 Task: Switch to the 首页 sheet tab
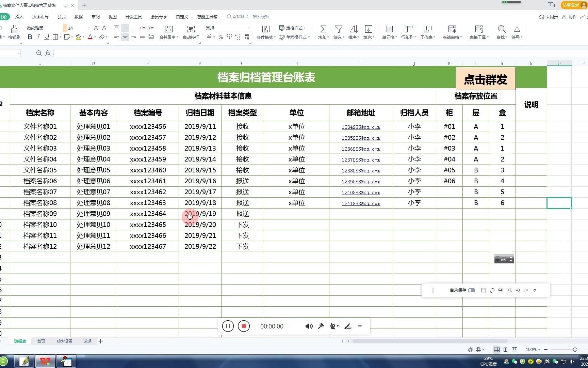tap(41, 341)
